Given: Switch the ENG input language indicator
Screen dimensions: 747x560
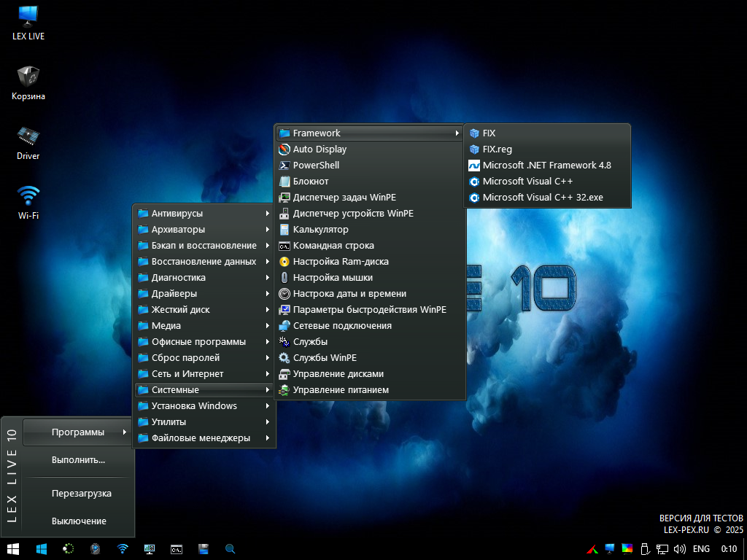Looking at the screenshot, I should click(x=701, y=549).
